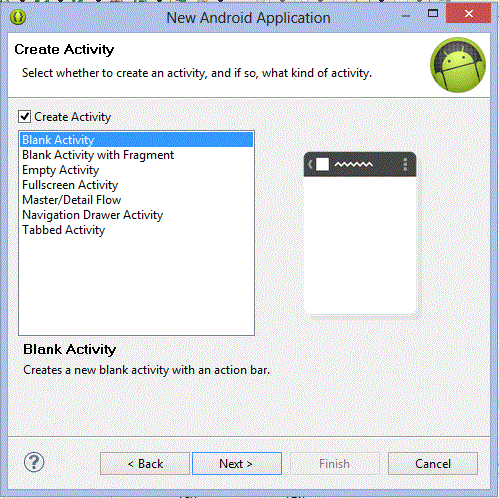Maximize the New Android Application window
The image size is (499, 498).
coord(433,13)
